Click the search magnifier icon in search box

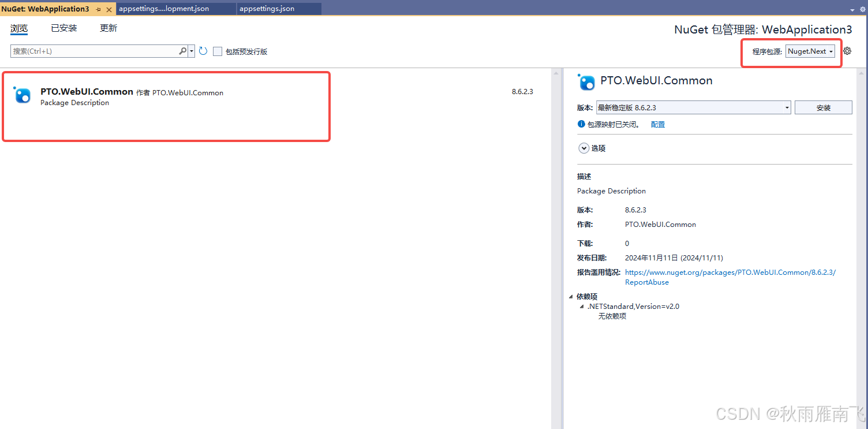point(182,51)
